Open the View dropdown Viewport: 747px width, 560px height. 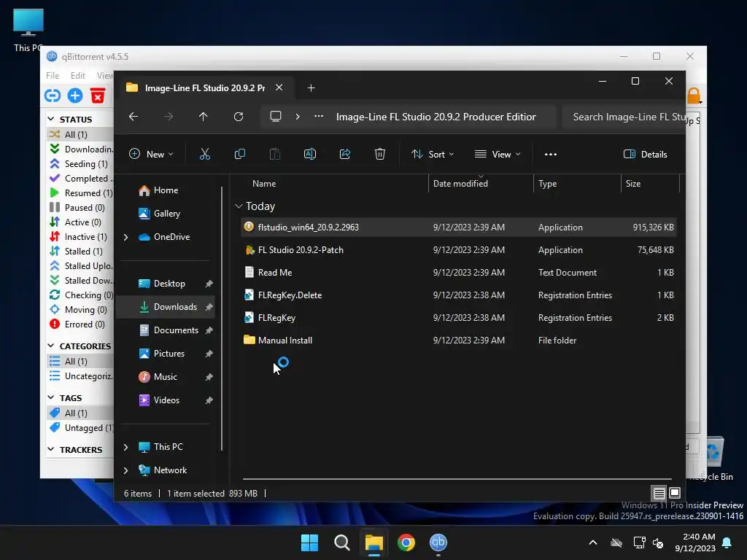click(498, 155)
